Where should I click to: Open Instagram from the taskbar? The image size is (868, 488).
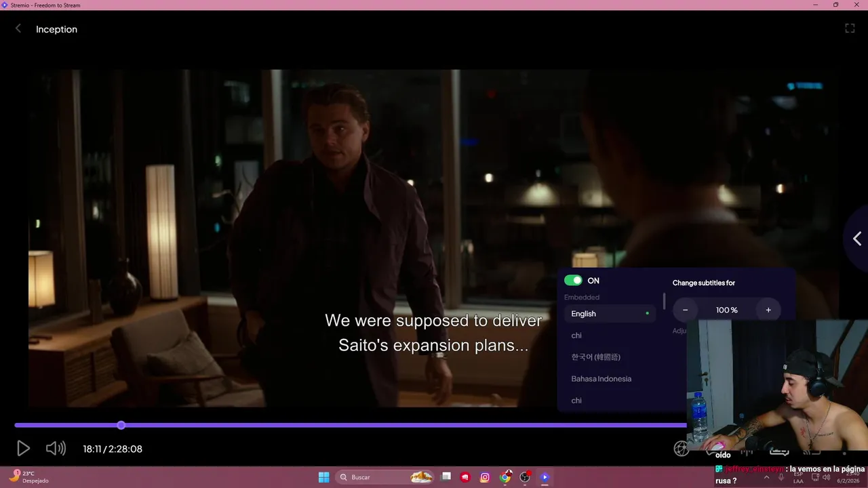coord(485,477)
